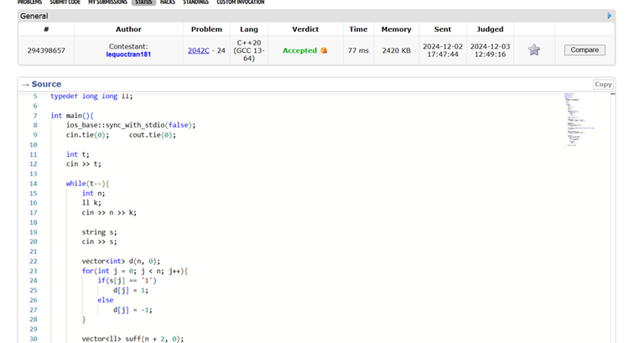
Task: Place cursor on the vector<int> d line
Action: point(127,261)
